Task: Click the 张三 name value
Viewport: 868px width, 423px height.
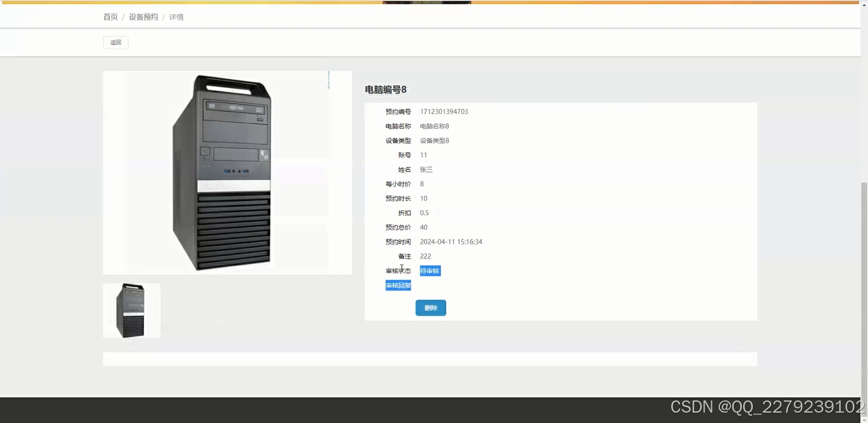Action: point(425,169)
